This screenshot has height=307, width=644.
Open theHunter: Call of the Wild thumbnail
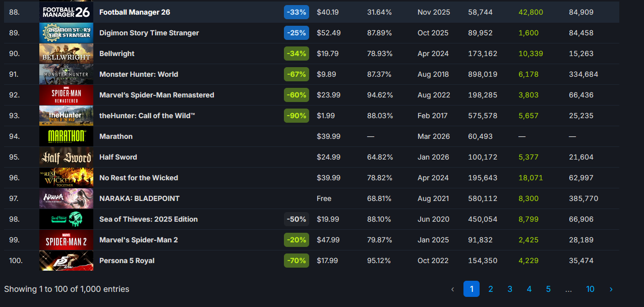(x=66, y=116)
